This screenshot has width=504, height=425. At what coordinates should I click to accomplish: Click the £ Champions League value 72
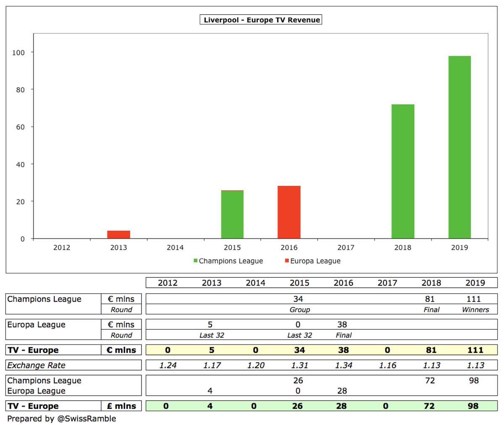point(430,381)
